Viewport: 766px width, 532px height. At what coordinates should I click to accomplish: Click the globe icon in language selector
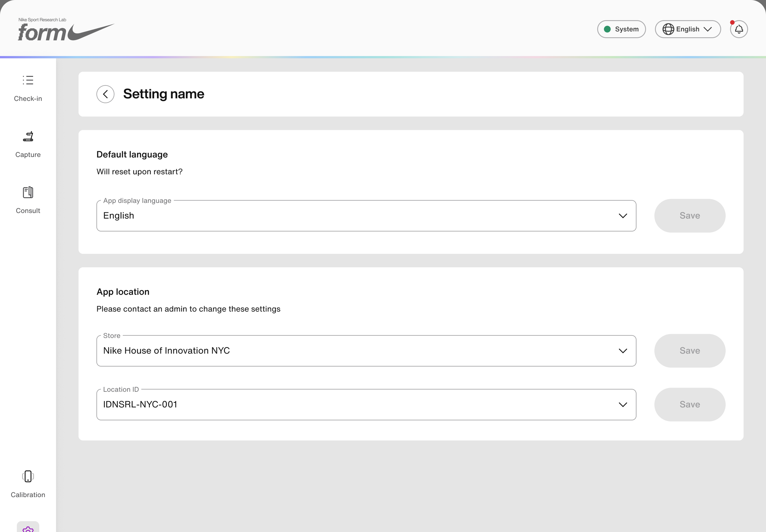pyautogui.click(x=668, y=29)
